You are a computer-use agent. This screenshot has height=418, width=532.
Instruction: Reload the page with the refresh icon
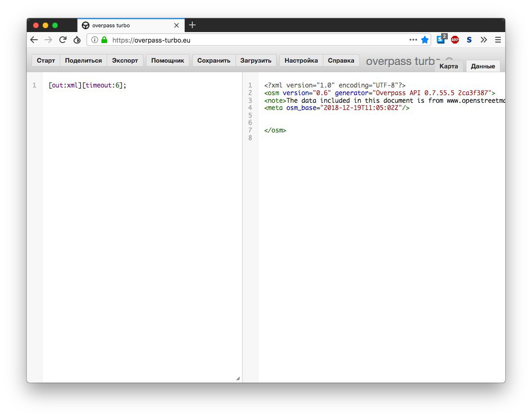coord(63,40)
